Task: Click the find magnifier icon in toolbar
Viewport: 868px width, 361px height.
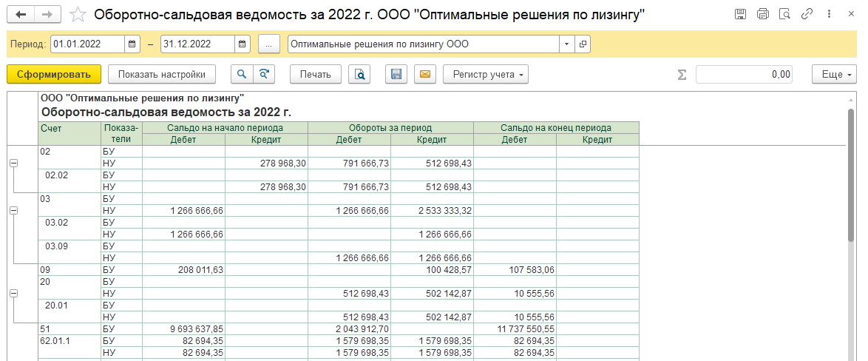Action: pos(241,74)
